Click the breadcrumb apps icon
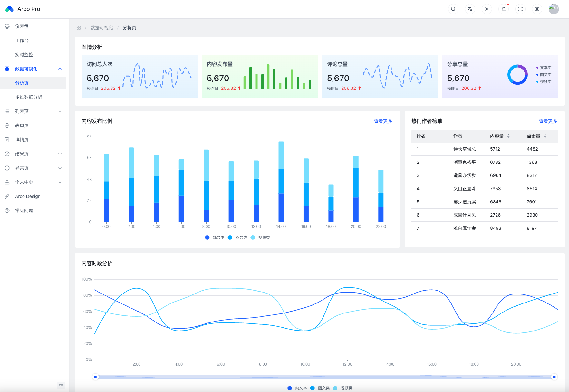 [79, 28]
